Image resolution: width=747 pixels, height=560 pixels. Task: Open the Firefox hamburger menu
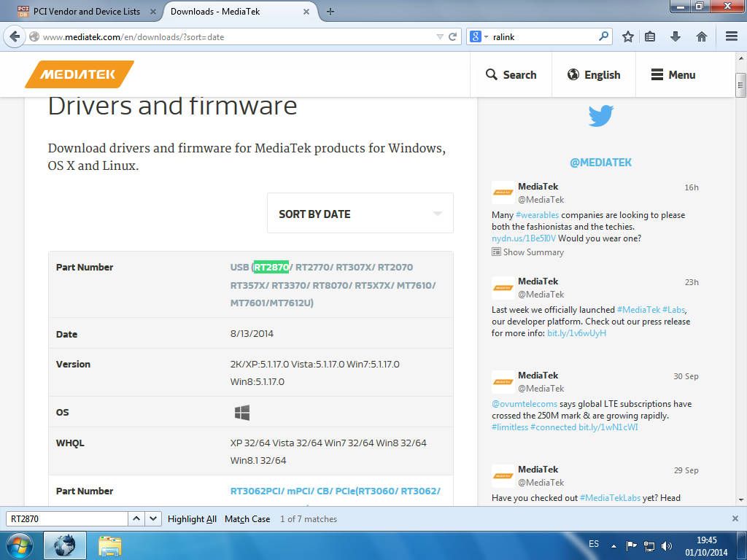click(732, 36)
